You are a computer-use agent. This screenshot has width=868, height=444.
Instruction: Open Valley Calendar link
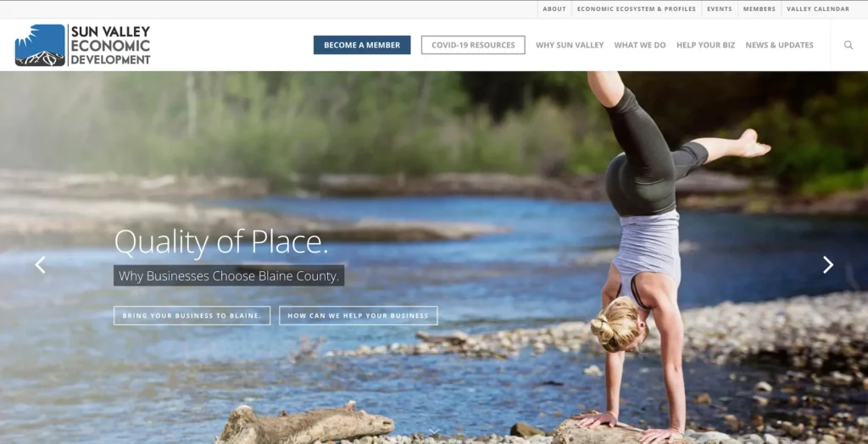(818, 8)
